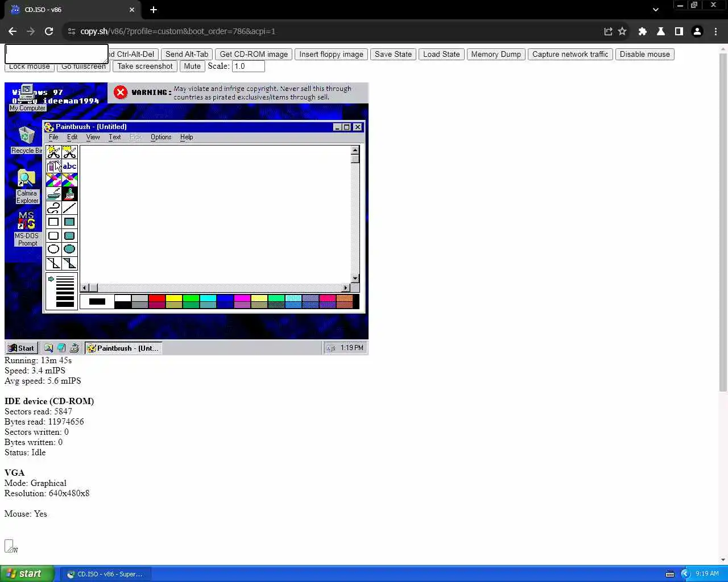Screen dimensions: 728x582
Task: Open a new Chrome tab
Action: [x=154, y=10]
